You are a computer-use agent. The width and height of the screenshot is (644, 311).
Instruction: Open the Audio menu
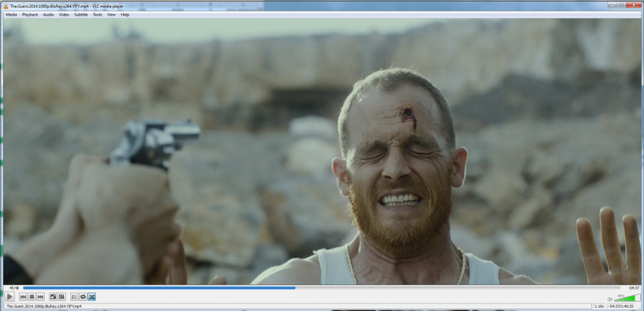click(x=48, y=15)
